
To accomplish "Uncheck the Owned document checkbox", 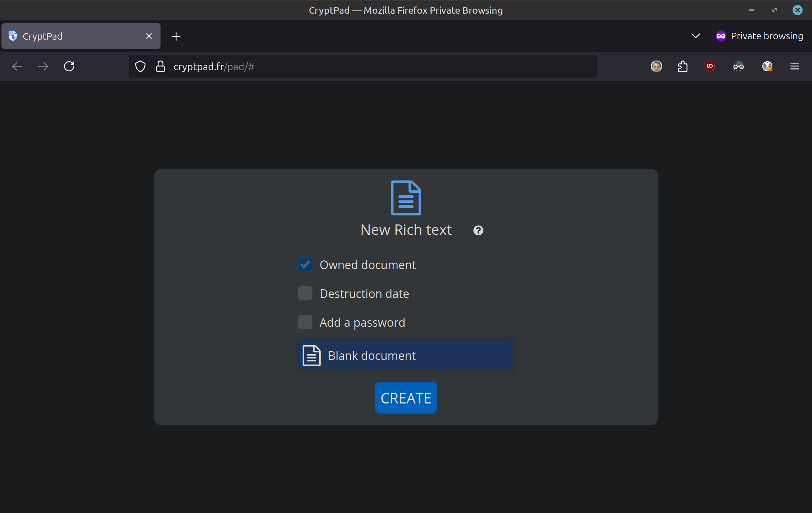I will coord(305,264).
